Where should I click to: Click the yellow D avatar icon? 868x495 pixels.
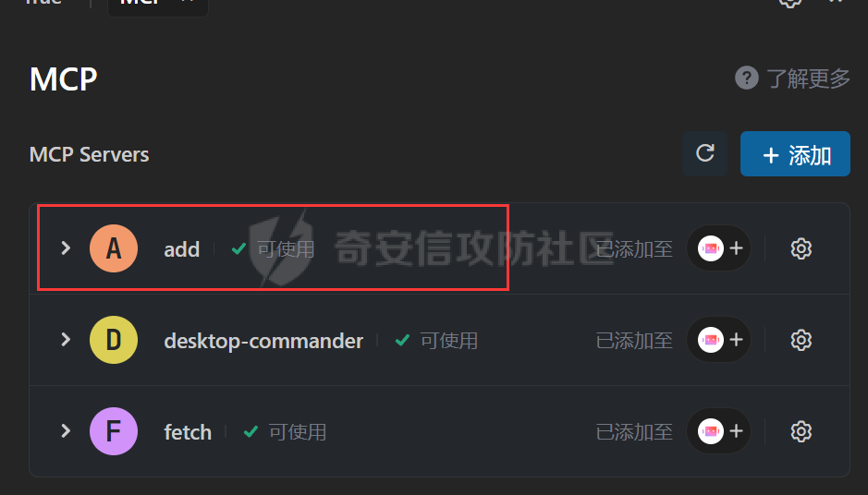tap(114, 340)
